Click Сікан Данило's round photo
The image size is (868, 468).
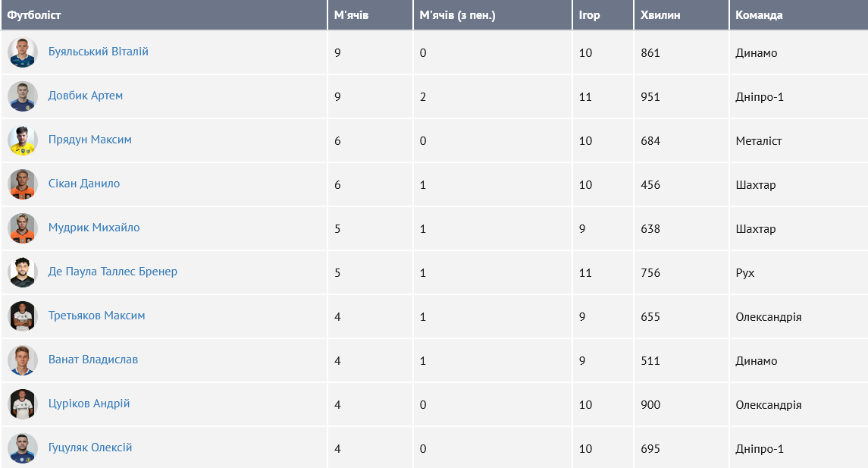click(x=23, y=184)
